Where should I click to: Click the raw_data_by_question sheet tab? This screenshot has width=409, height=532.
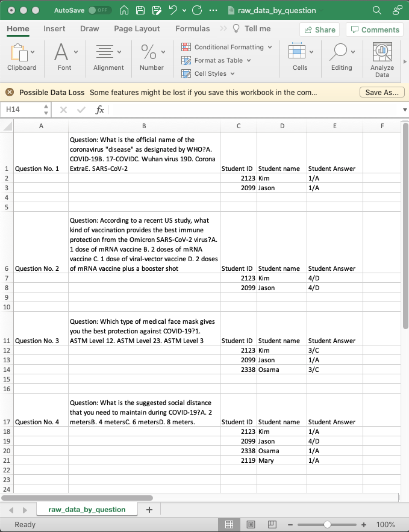87,509
